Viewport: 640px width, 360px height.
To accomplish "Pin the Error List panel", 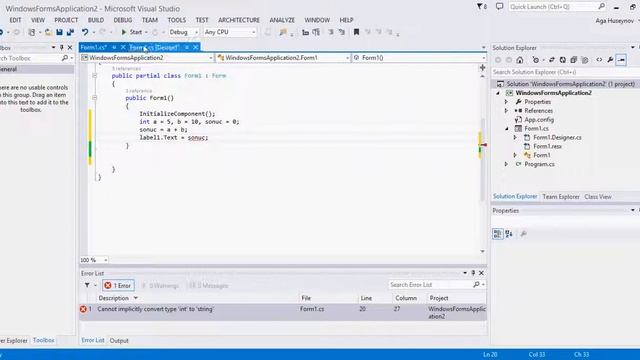I will pos(473,273).
